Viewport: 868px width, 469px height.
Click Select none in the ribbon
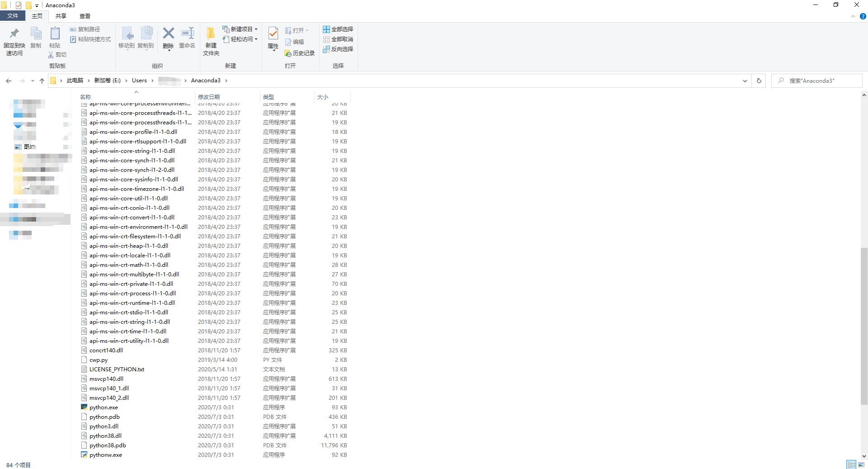pyautogui.click(x=338, y=39)
